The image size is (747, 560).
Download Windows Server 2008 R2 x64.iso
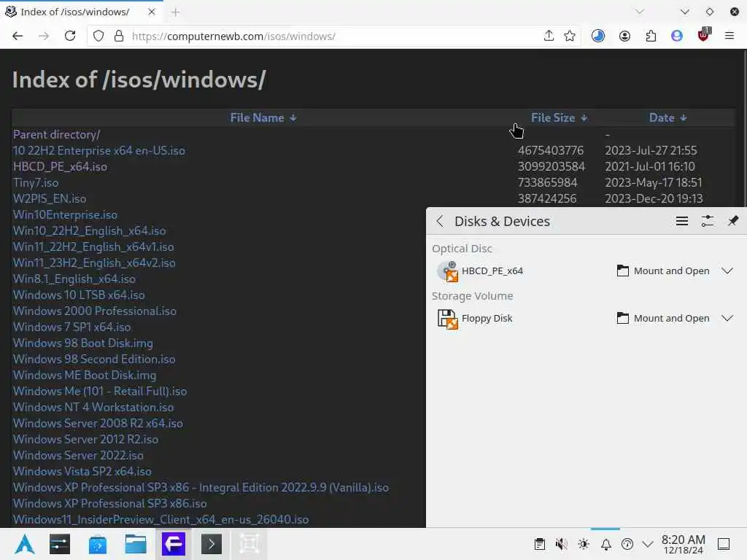pos(98,424)
